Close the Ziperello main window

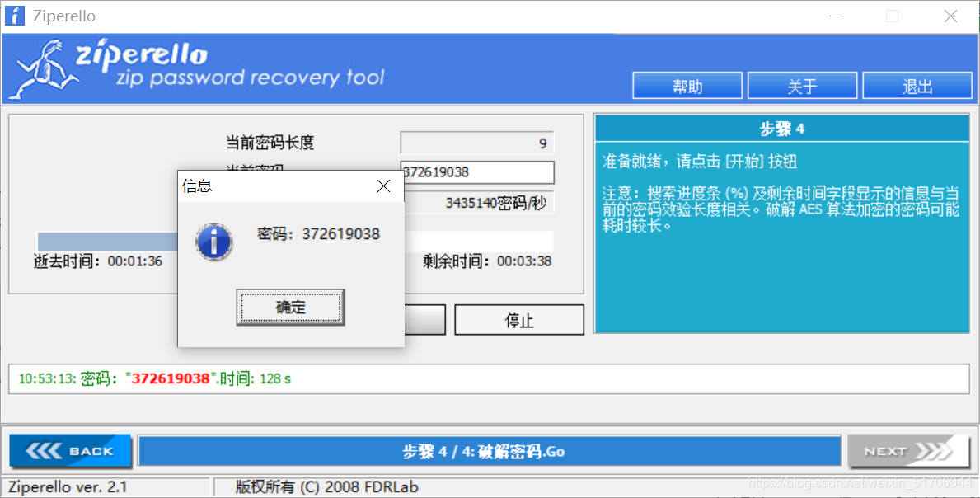[x=950, y=16]
